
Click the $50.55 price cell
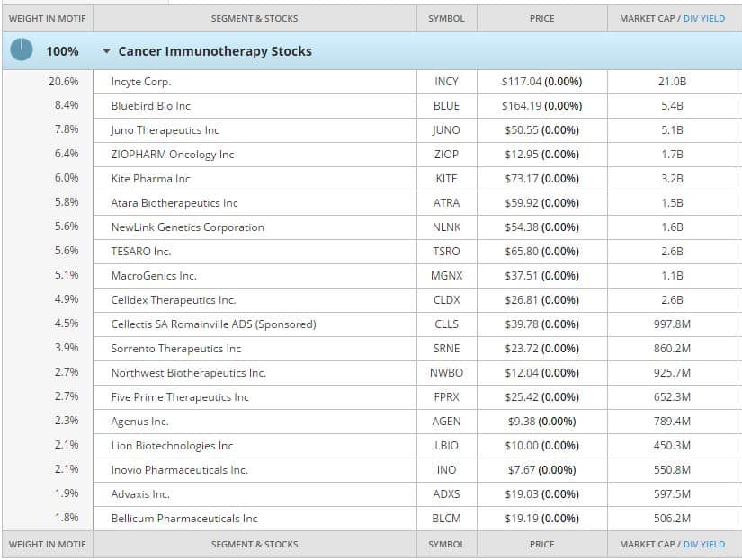click(541, 130)
